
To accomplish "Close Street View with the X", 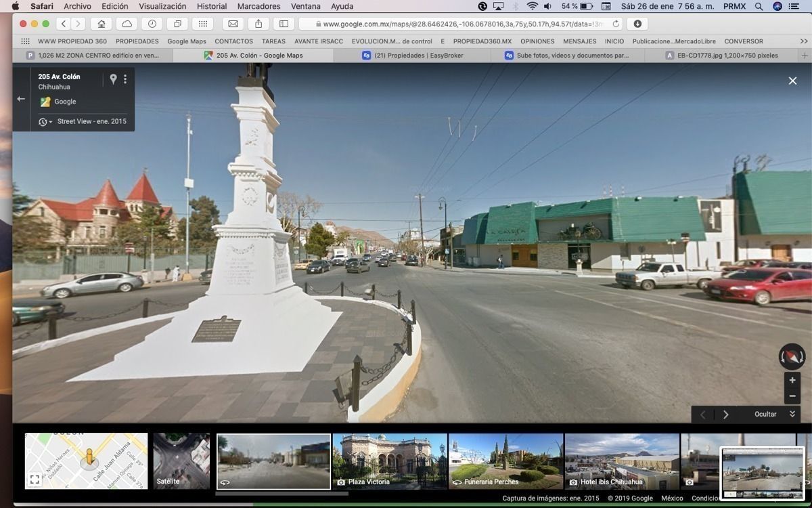I will click(792, 81).
